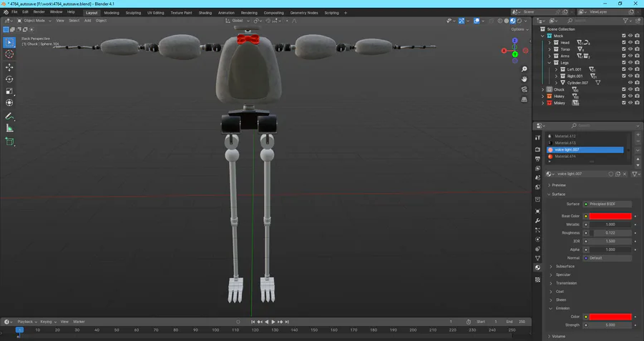This screenshot has height=341, width=644.
Task: Switch to the Modeling workspace tab
Action: tap(112, 13)
